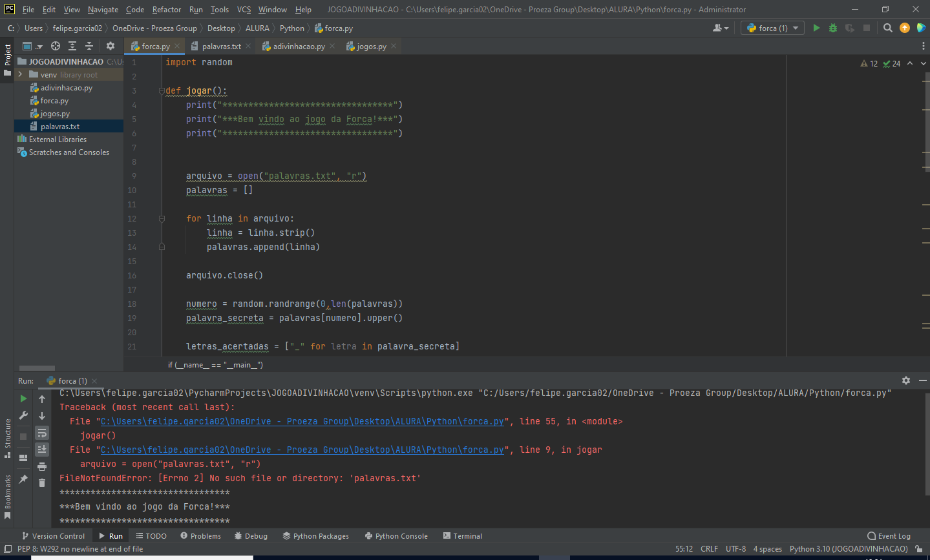Collapse all items in Project panel
The width and height of the screenshot is (930, 560).
(x=89, y=46)
